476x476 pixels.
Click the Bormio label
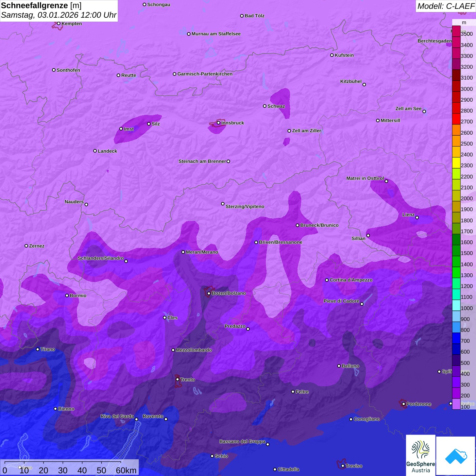[x=78, y=295]
